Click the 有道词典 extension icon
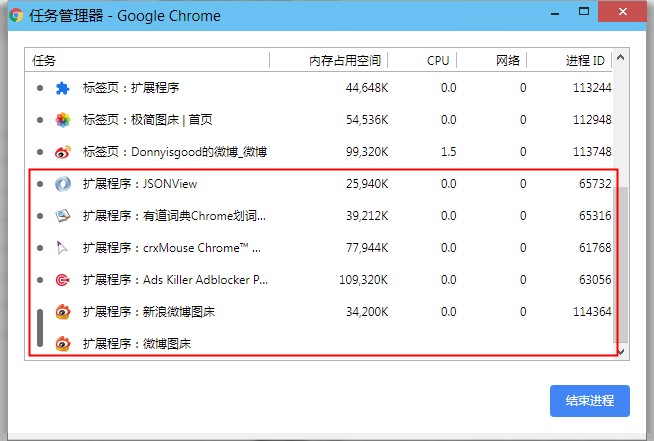Viewport: 654px width, 441px height. pos(63,216)
